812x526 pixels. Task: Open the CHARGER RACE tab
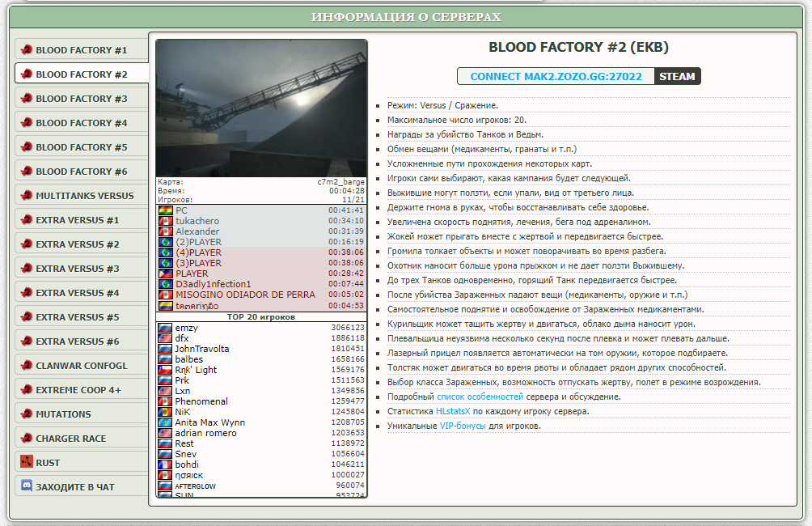82,439
